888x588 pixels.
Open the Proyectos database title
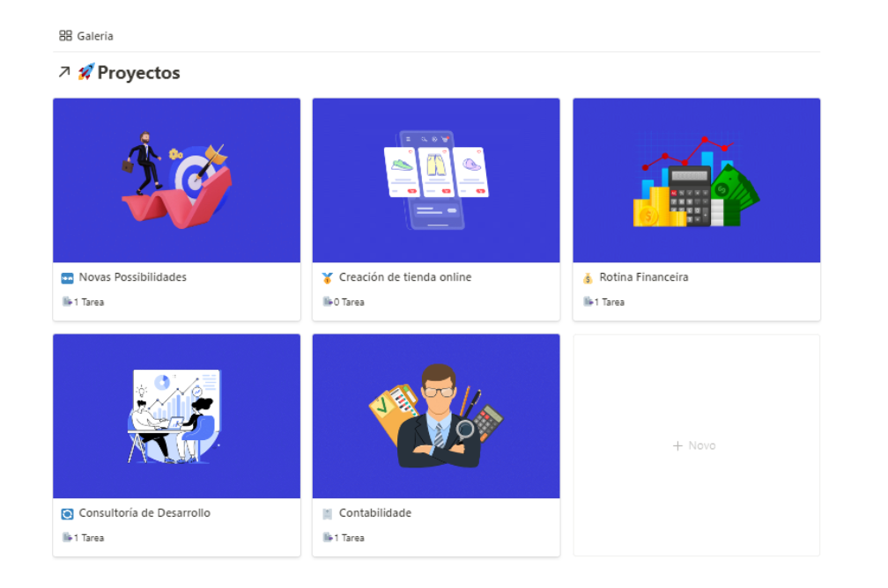pos(139,72)
